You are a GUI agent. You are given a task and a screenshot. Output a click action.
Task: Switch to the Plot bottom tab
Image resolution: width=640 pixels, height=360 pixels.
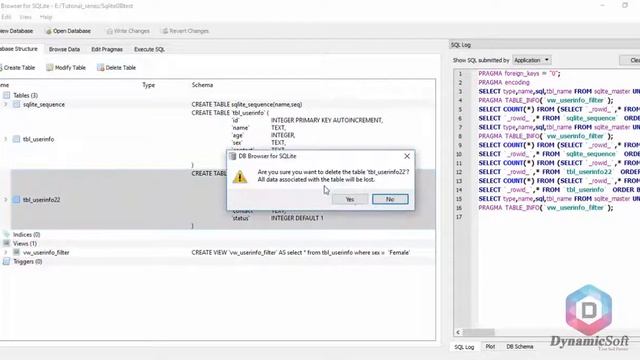(490, 347)
